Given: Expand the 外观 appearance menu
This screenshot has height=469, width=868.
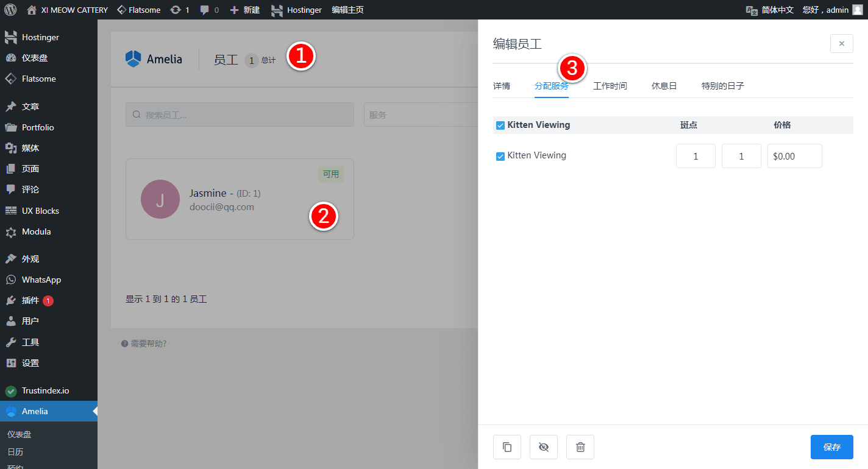Looking at the screenshot, I should [30, 259].
